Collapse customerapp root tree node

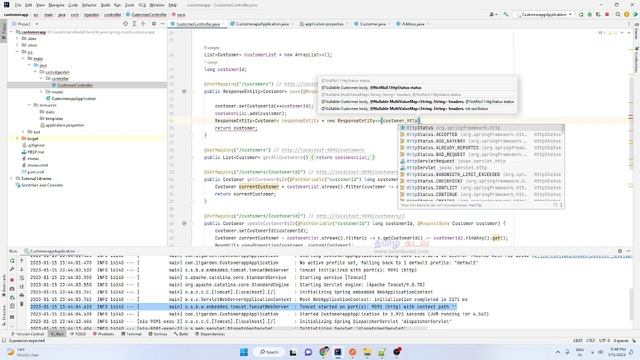tap(11, 32)
